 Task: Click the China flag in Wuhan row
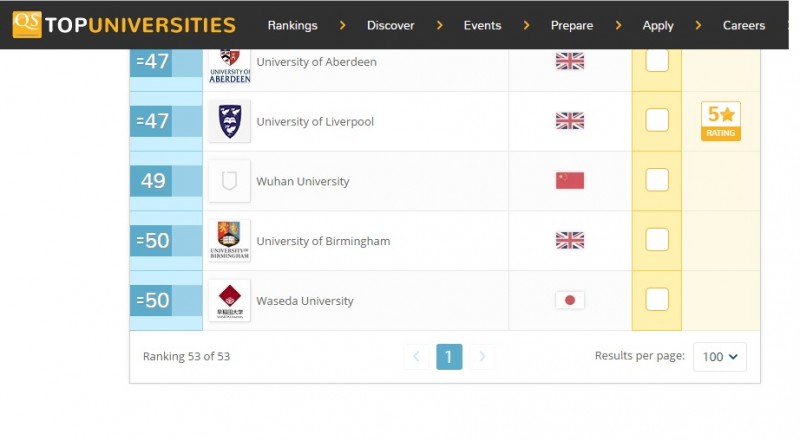[570, 180]
